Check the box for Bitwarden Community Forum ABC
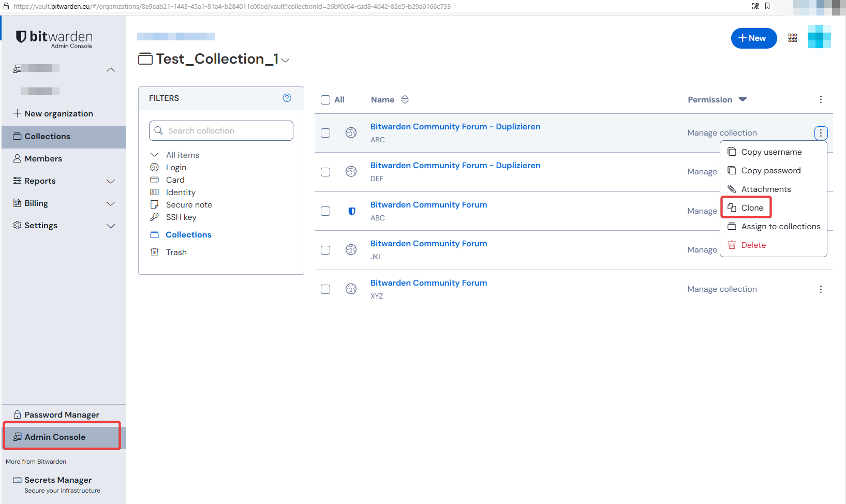 point(325,211)
